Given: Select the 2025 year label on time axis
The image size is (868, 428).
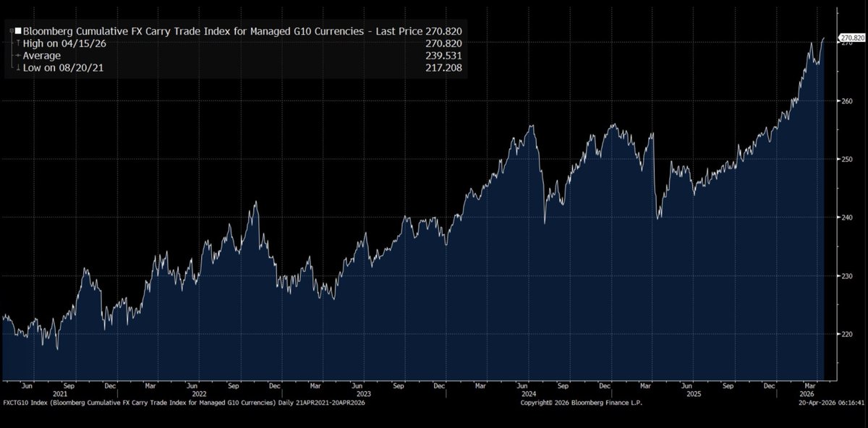Looking at the screenshot, I should point(693,394).
